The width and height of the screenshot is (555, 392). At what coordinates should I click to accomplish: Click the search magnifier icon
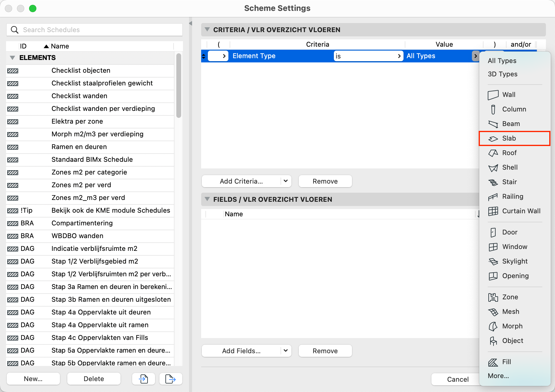[x=14, y=30]
